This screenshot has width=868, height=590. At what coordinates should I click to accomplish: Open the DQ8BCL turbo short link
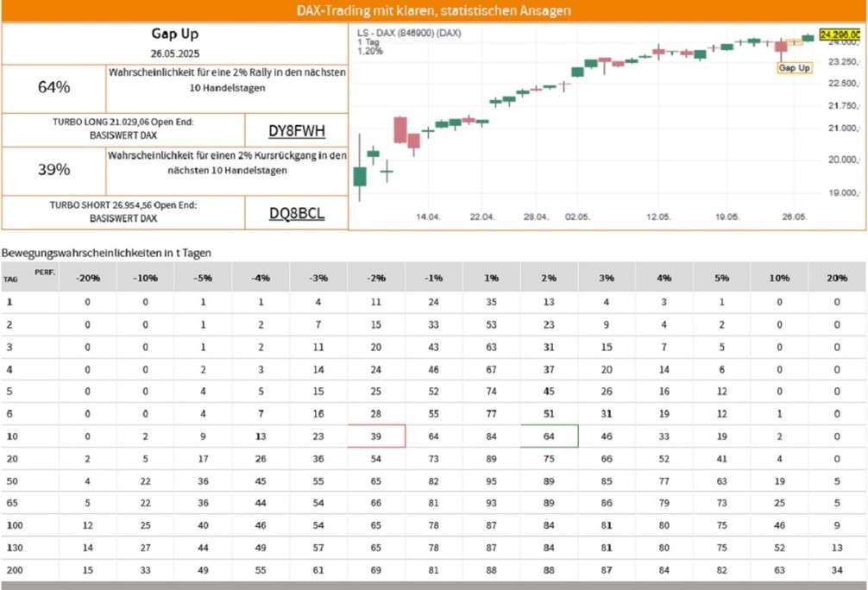(297, 213)
